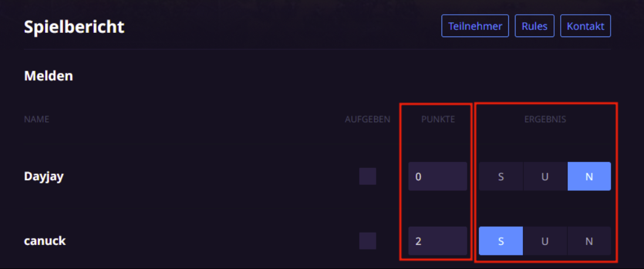Click the Spielbericht page heading
This screenshot has height=269, width=644.
click(x=75, y=27)
